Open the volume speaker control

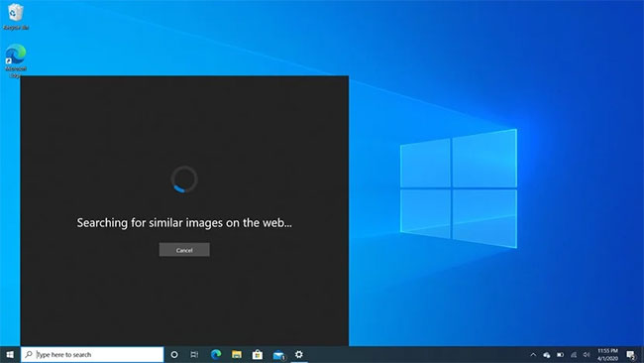[587, 354]
